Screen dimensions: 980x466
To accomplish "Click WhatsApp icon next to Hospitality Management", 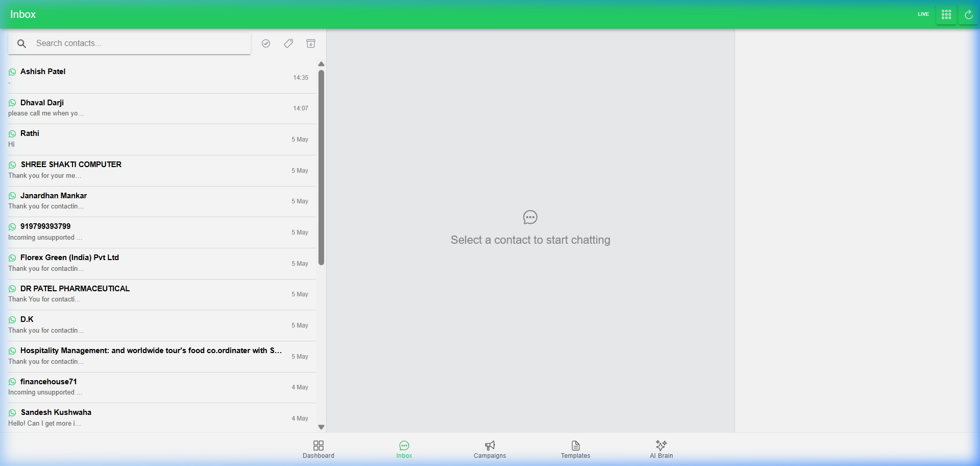I will click(12, 351).
